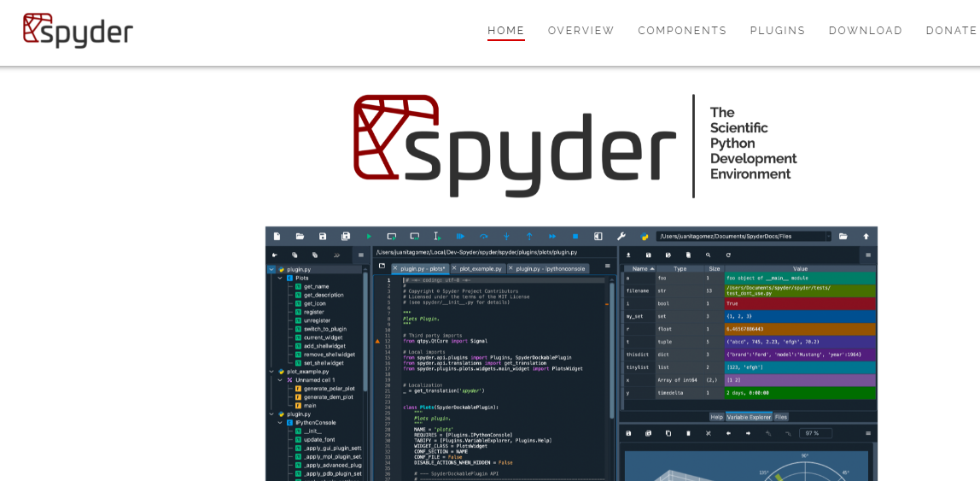The image size is (980, 481).
Task: Click the search variables magnifier icon
Action: click(709, 255)
